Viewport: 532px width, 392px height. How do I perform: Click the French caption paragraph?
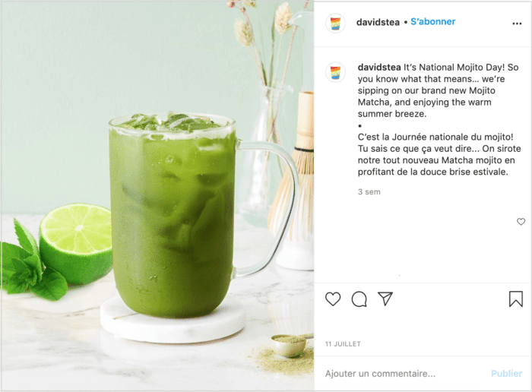point(439,154)
